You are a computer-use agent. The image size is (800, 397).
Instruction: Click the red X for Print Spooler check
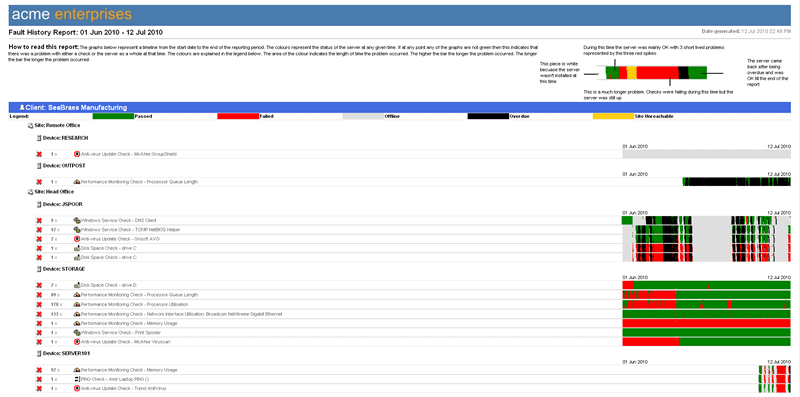pos(39,333)
